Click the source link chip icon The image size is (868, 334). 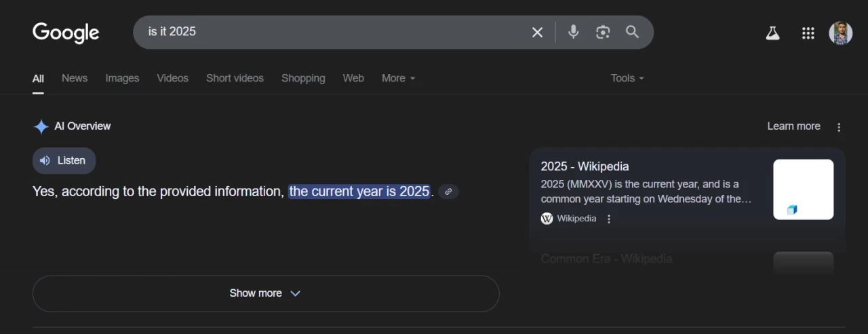(448, 192)
